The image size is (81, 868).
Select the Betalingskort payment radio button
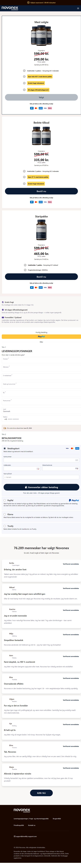coord(5,449)
